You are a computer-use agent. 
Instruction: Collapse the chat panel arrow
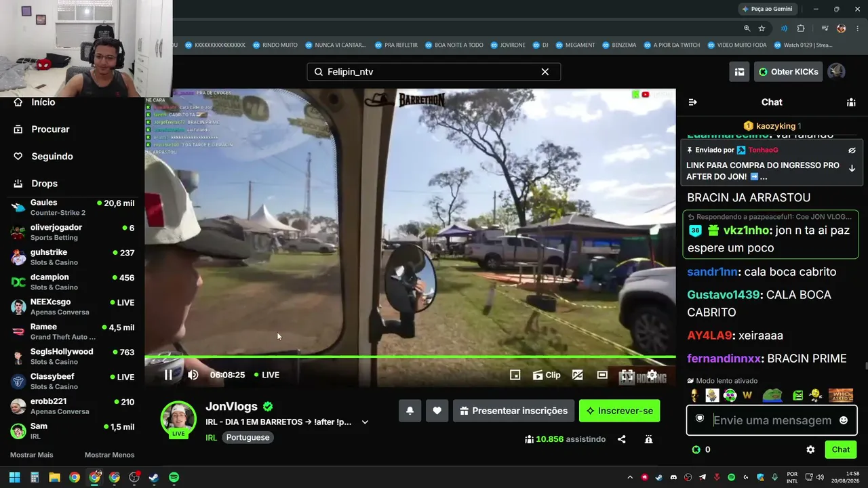point(692,102)
